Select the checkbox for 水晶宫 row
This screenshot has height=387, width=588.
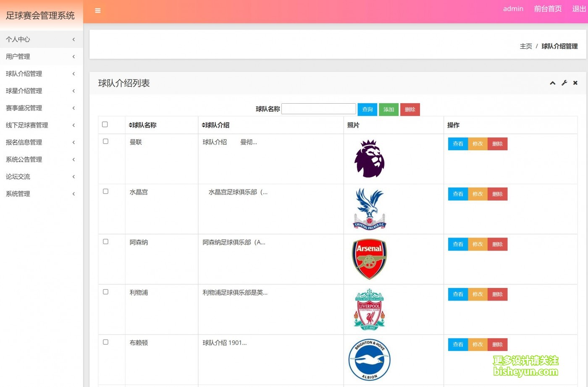(105, 191)
